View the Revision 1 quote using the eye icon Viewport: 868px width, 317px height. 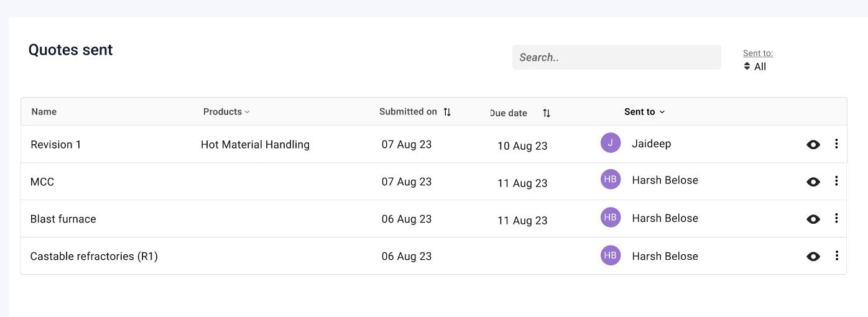coord(813,145)
